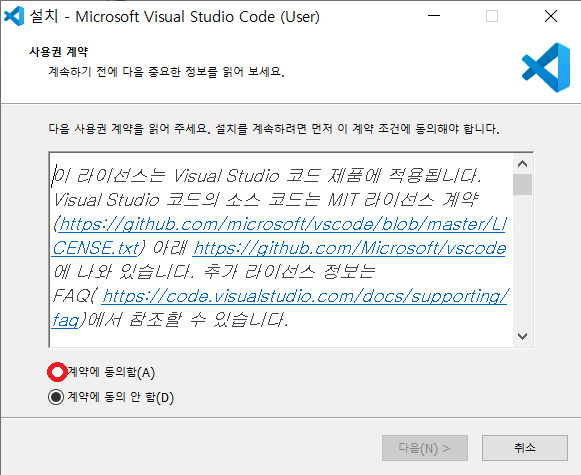The image size is (581, 475).
Task: Click the license text scroll up arrow
Action: pyautogui.click(x=522, y=164)
